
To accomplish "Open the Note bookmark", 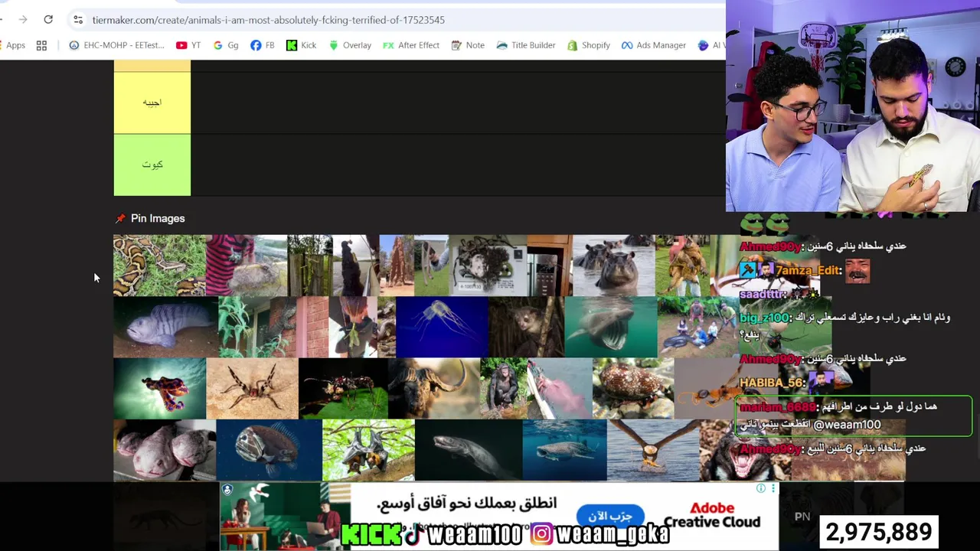I will 468,45.
